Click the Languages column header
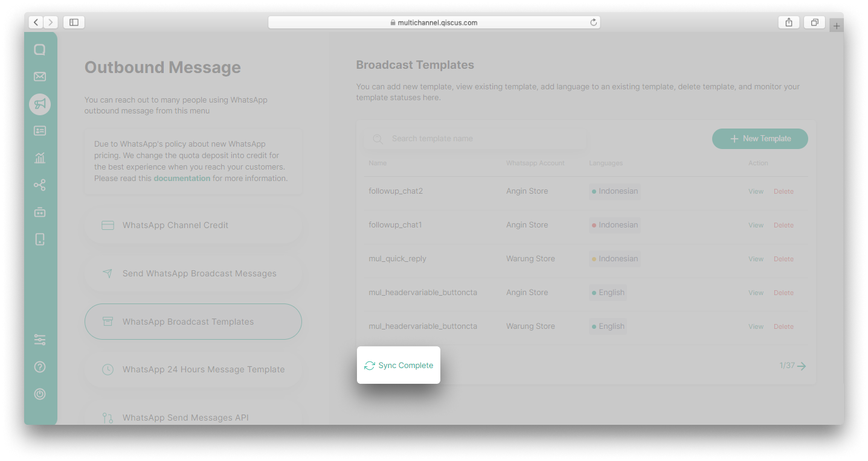868x461 pixels. coord(606,164)
